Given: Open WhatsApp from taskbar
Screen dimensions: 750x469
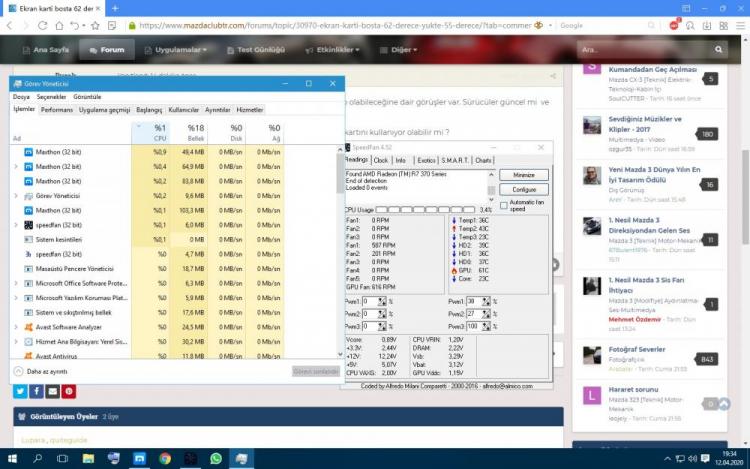Looking at the screenshot, I should [216, 459].
